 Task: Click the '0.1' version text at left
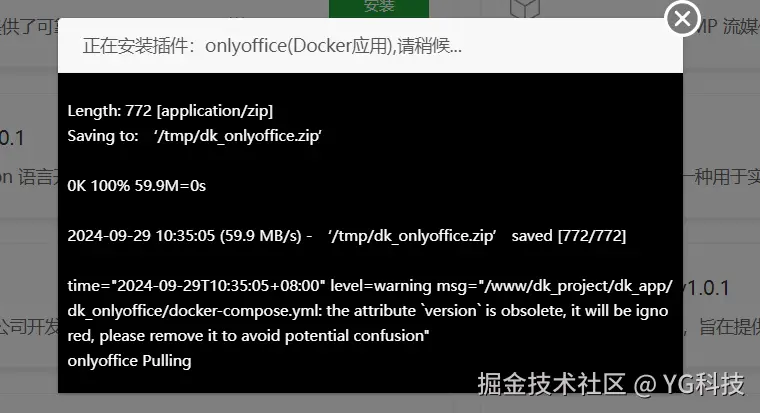pyautogui.click(x=12, y=139)
